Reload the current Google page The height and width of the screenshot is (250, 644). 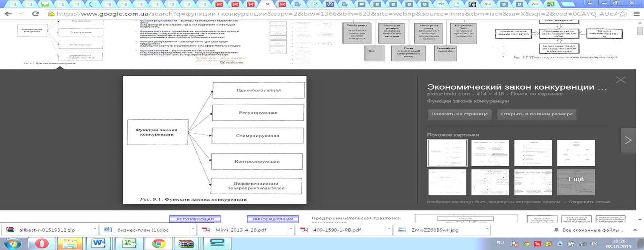tap(35, 14)
